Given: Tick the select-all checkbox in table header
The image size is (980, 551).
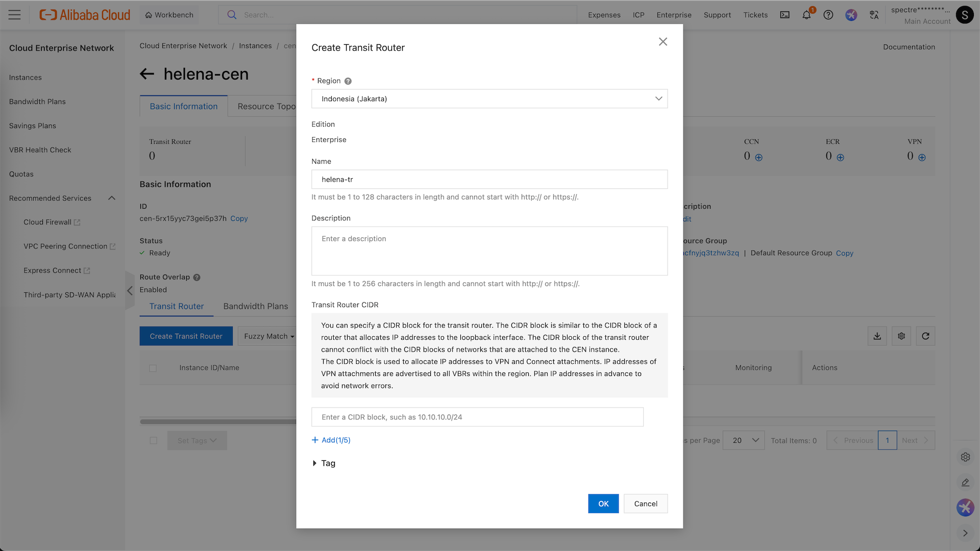Looking at the screenshot, I should [x=153, y=368].
